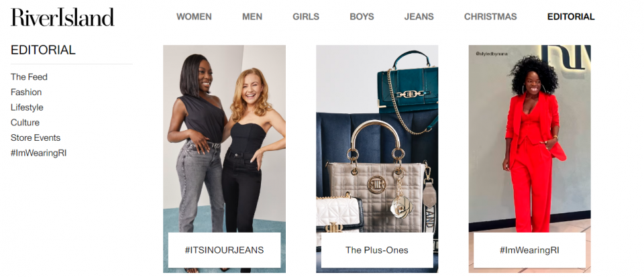Go to the Lifestyle category
This screenshot has height=277, width=644.
pyautogui.click(x=27, y=107)
